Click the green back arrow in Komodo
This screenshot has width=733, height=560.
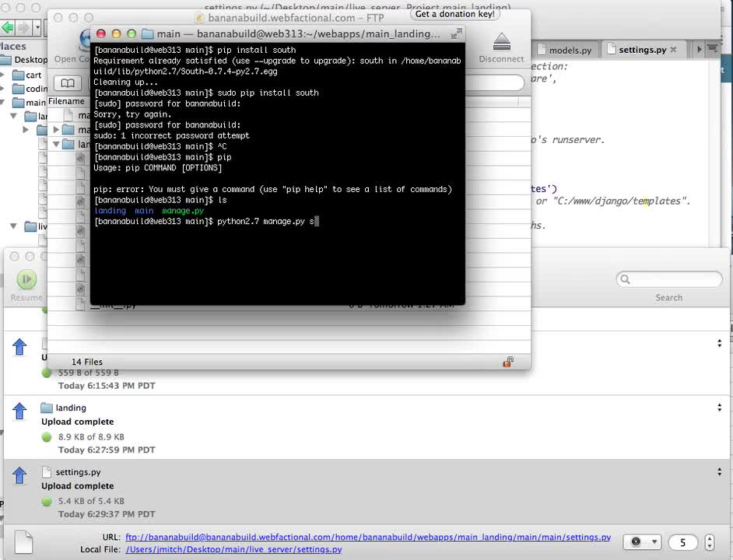pos(8,27)
